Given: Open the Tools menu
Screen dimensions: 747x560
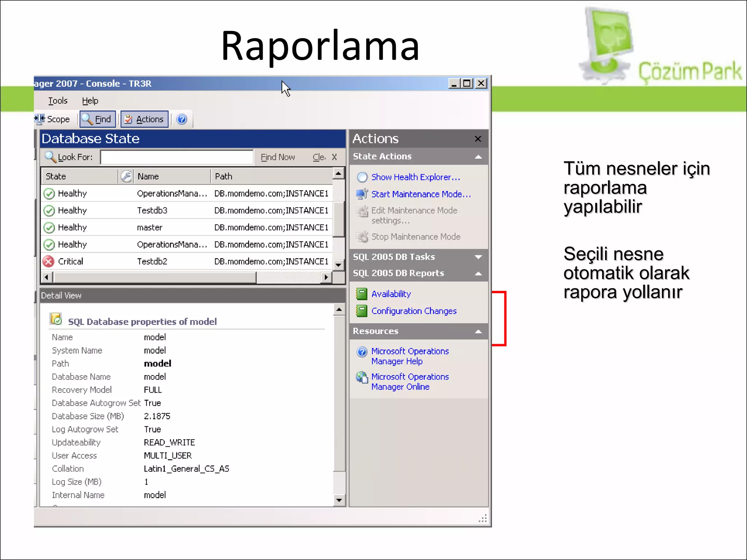Looking at the screenshot, I should tap(58, 101).
